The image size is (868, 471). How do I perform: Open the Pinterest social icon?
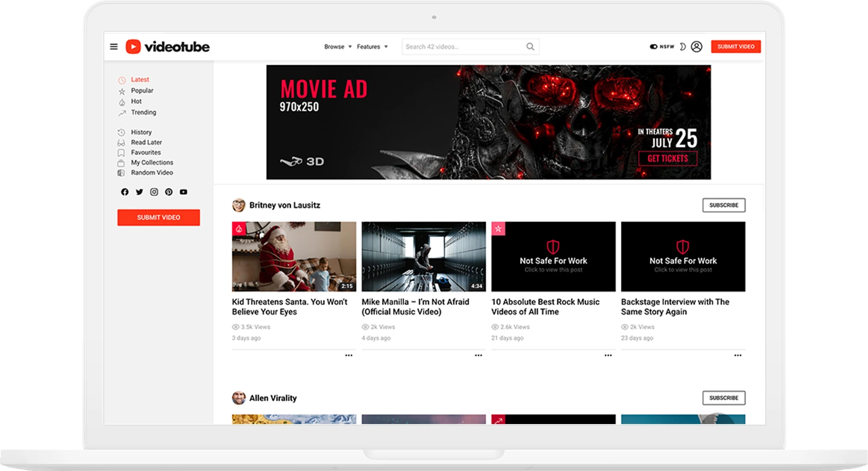pyautogui.click(x=169, y=192)
